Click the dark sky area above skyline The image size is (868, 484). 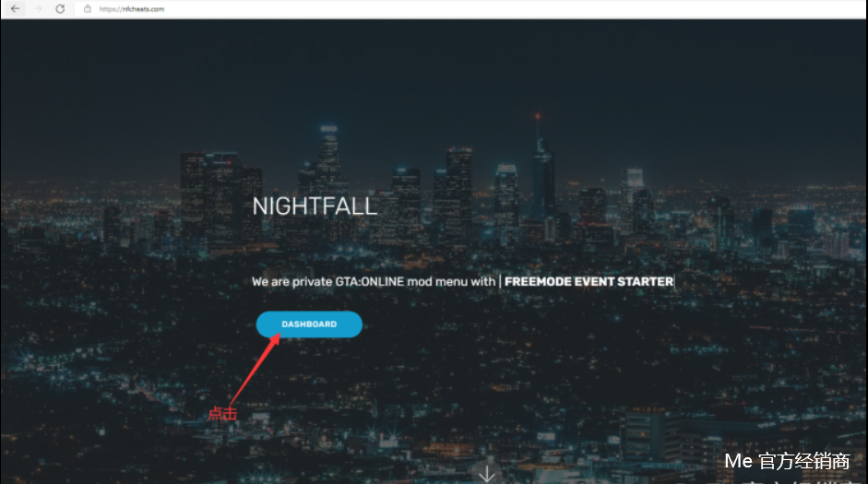[x=432, y=66]
